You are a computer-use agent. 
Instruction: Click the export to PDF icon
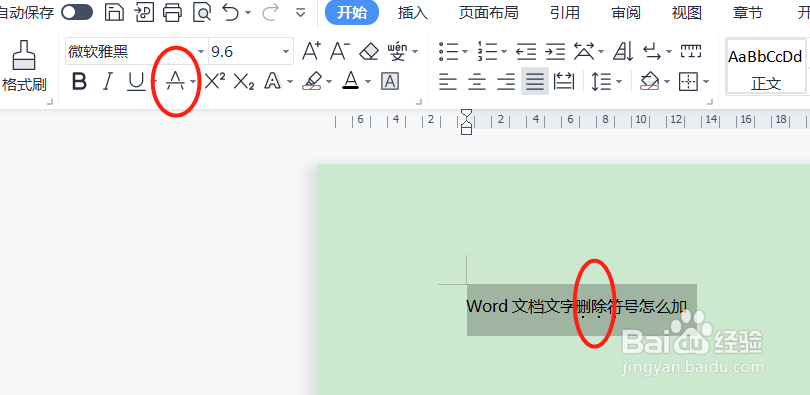[x=145, y=12]
